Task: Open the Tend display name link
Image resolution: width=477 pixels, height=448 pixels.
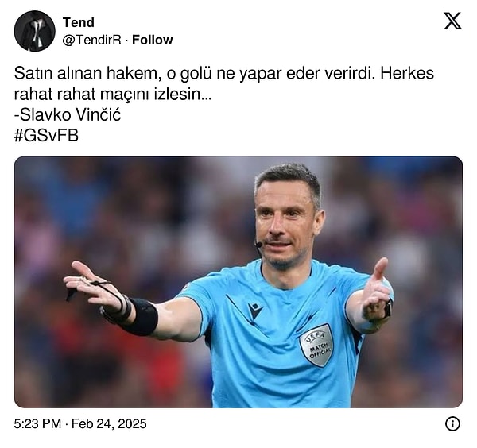Action: point(79,22)
